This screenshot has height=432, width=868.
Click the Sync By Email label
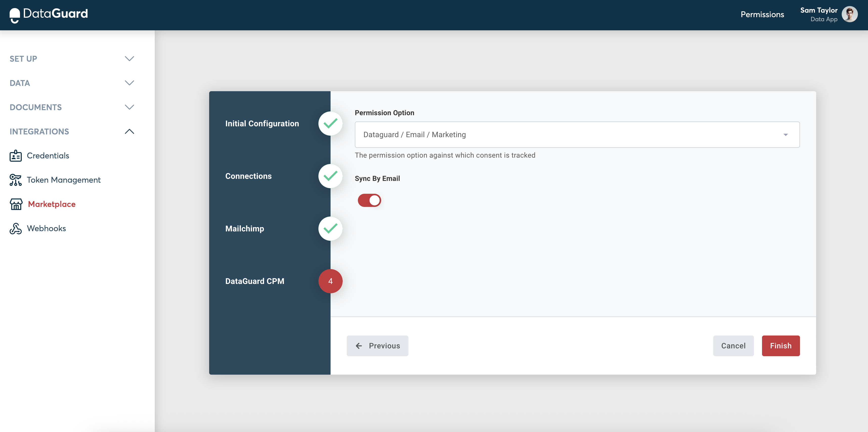click(x=377, y=178)
